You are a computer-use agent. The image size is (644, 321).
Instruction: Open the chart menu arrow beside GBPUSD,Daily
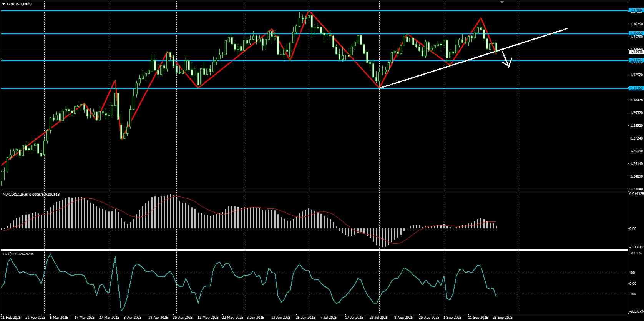point(3,4)
